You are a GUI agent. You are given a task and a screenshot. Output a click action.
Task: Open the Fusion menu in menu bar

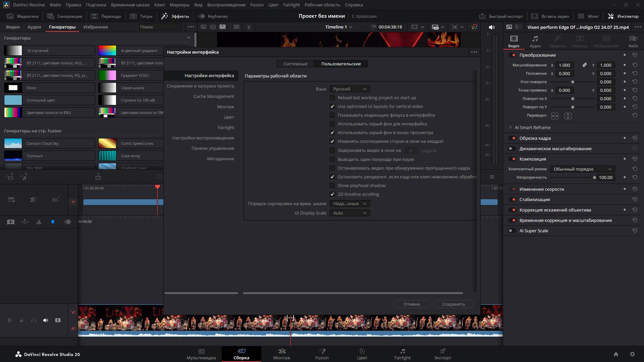point(257,5)
